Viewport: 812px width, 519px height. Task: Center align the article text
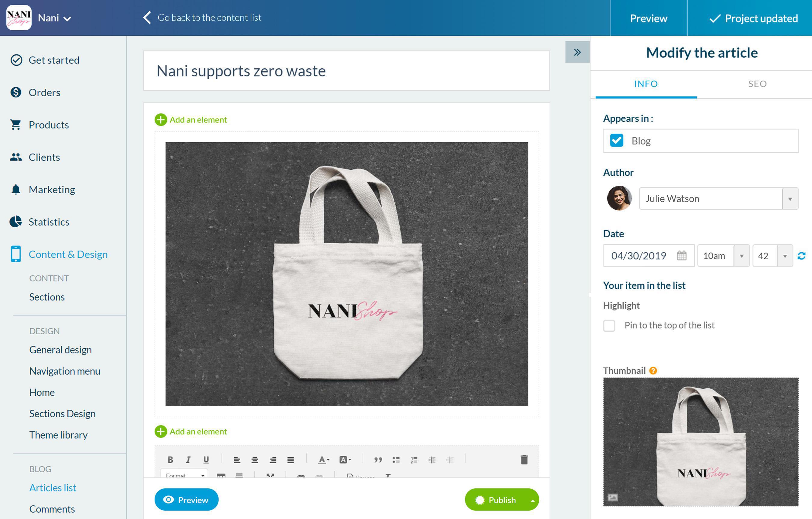pos(255,459)
